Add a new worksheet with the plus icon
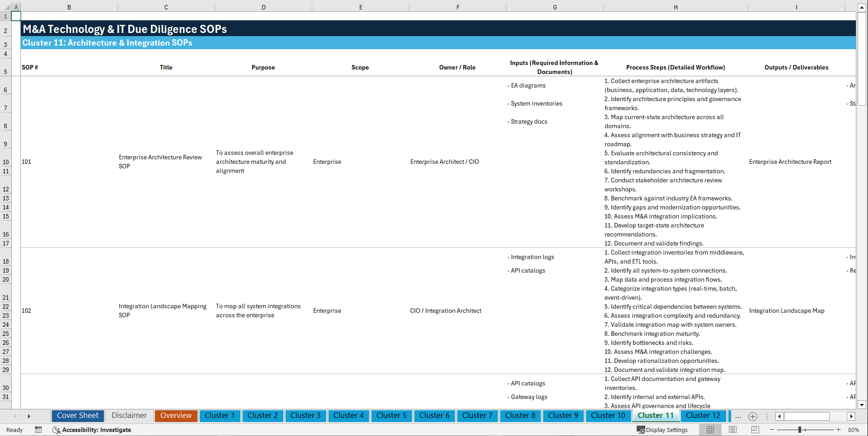Screen dimensions: 868x436 (x=752, y=416)
